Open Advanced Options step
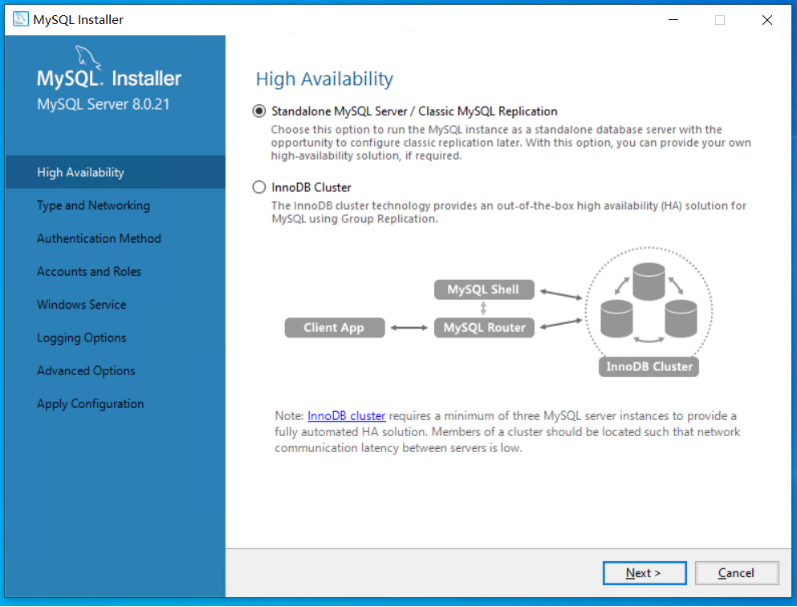 click(x=86, y=371)
